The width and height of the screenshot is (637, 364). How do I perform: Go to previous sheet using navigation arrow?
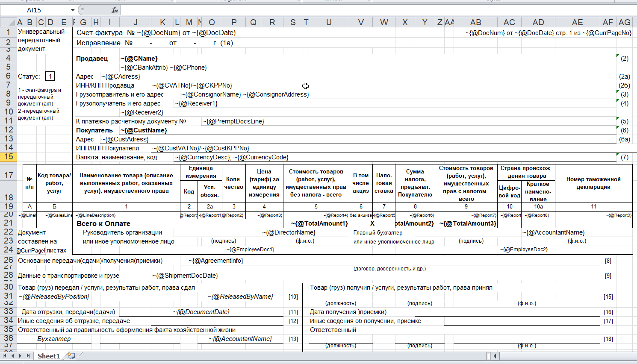pyautogui.click(x=13, y=355)
